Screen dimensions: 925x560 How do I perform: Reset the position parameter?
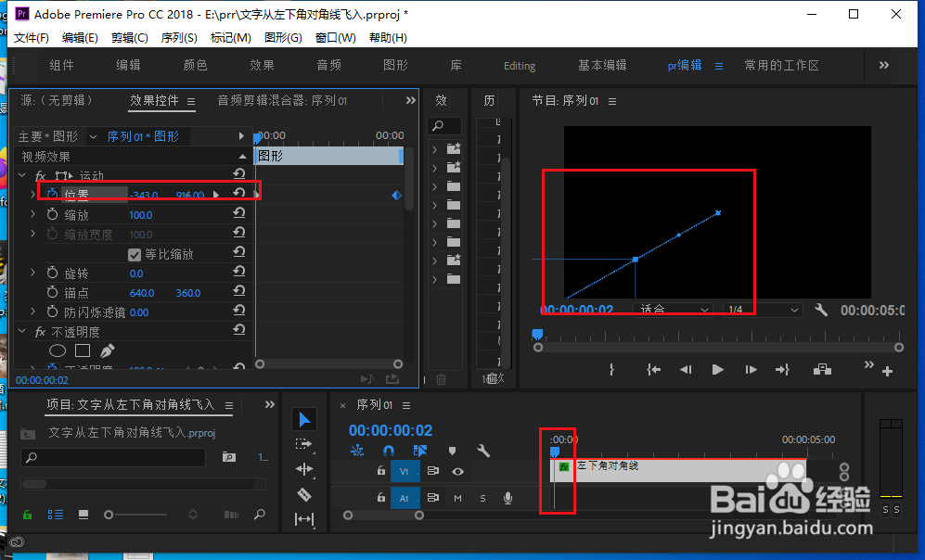coord(239,193)
